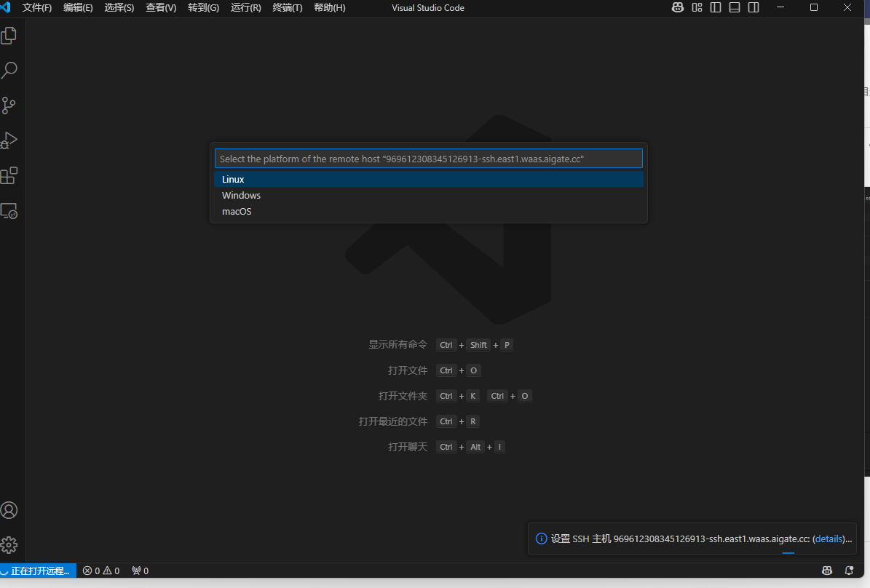Image resolution: width=870 pixels, height=588 pixels.
Task: Click the details link in SSH notification
Action: 829,539
